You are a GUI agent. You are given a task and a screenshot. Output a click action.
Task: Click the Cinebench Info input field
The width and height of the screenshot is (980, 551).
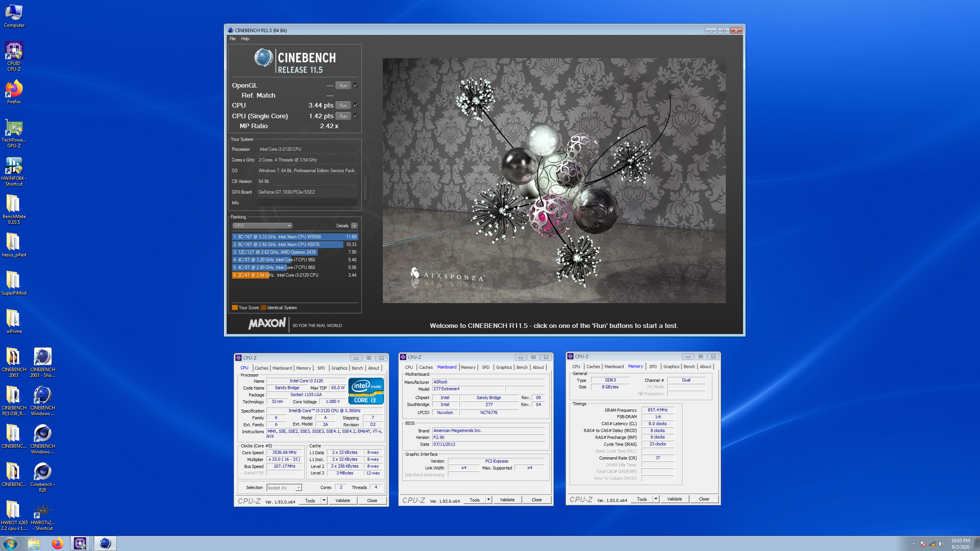tap(307, 203)
